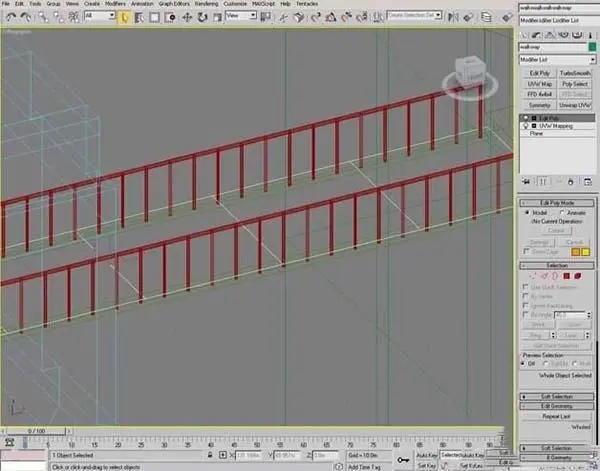Select Element sub-object level icon
The image size is (600, 471).
click(x=577, y=276)
